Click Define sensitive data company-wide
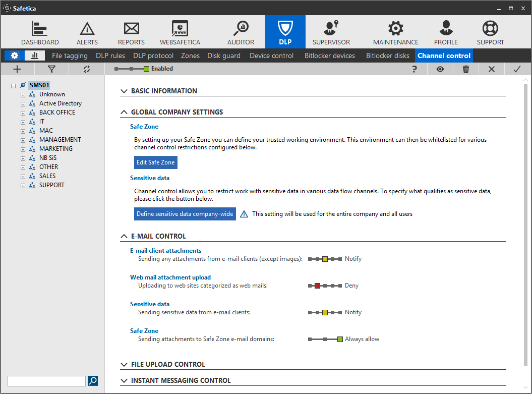This screenshot has width=532, height=394. tap(185, 214)
